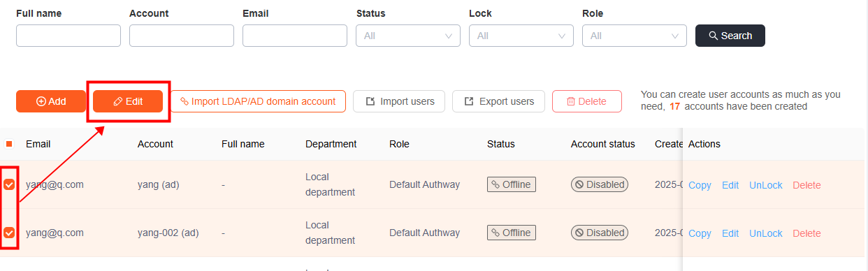Open the Lock filter dropdown

pyautogui.click(x=521, y=36)
